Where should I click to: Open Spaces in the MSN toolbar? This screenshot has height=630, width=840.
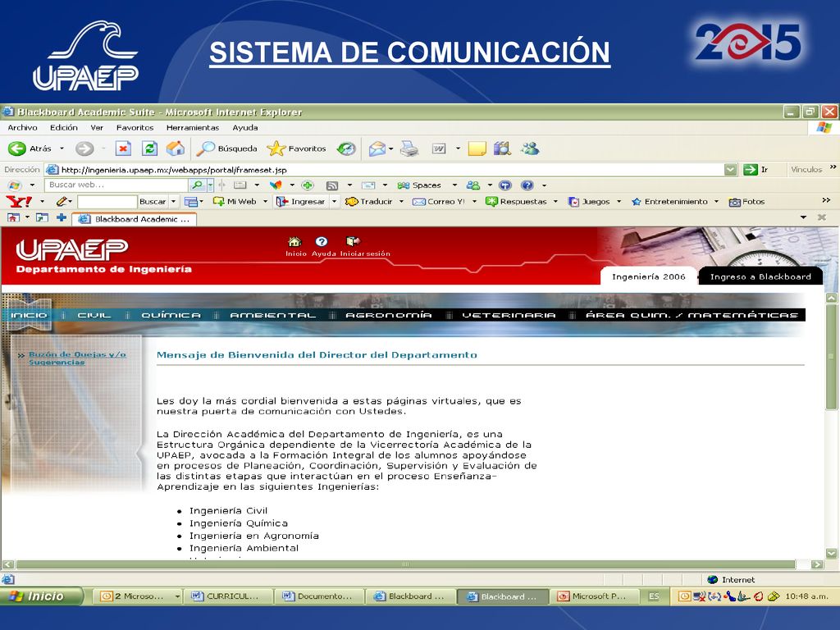420,185
